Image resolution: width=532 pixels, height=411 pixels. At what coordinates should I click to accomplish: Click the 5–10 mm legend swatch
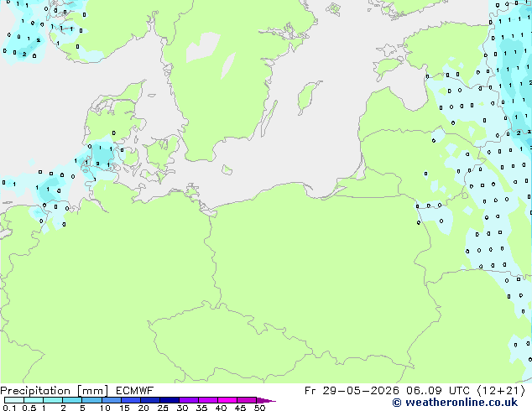[x=91, y=400]
